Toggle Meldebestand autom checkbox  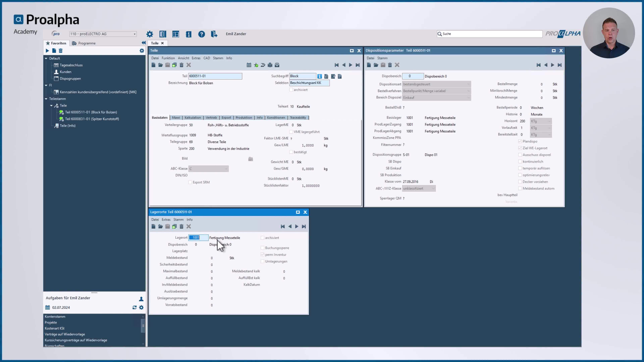click(520, 188)
